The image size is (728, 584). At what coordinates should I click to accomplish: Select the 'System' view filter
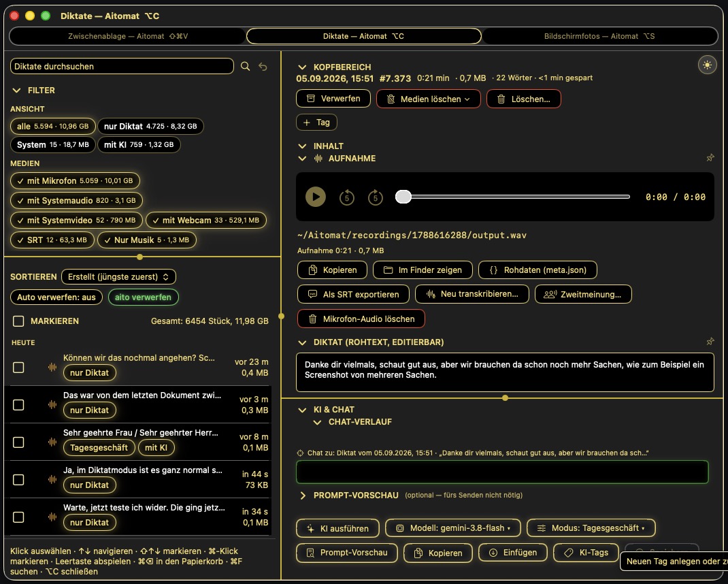point(53,144)
